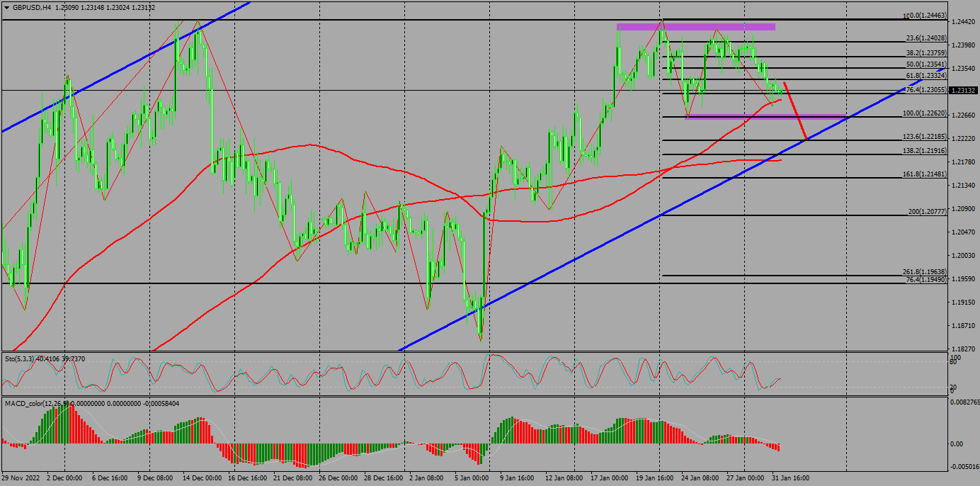Select the upper purple resistance rectangle
The image size is (980, 486).
pyautogui.click(x=695, y=27)
